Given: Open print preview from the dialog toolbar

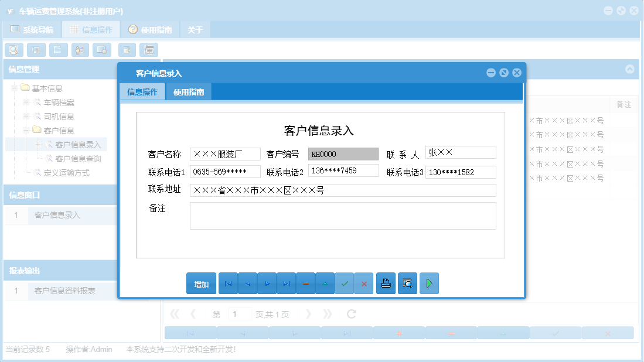Looking at the screenshot, I should point(407,283).
